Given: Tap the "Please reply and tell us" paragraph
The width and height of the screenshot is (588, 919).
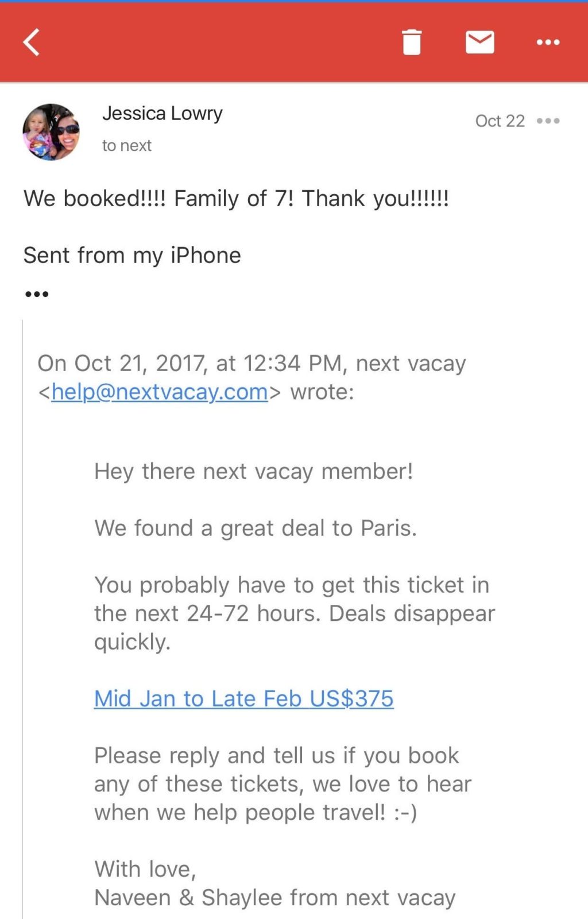Looking at the screenshot, I should tap(283, 783).
